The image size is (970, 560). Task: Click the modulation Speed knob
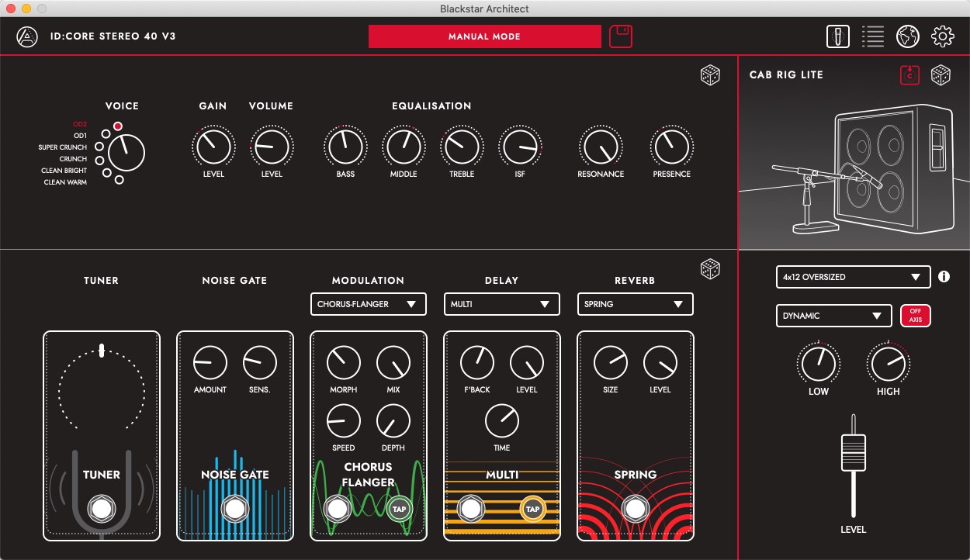pos(344,421)
